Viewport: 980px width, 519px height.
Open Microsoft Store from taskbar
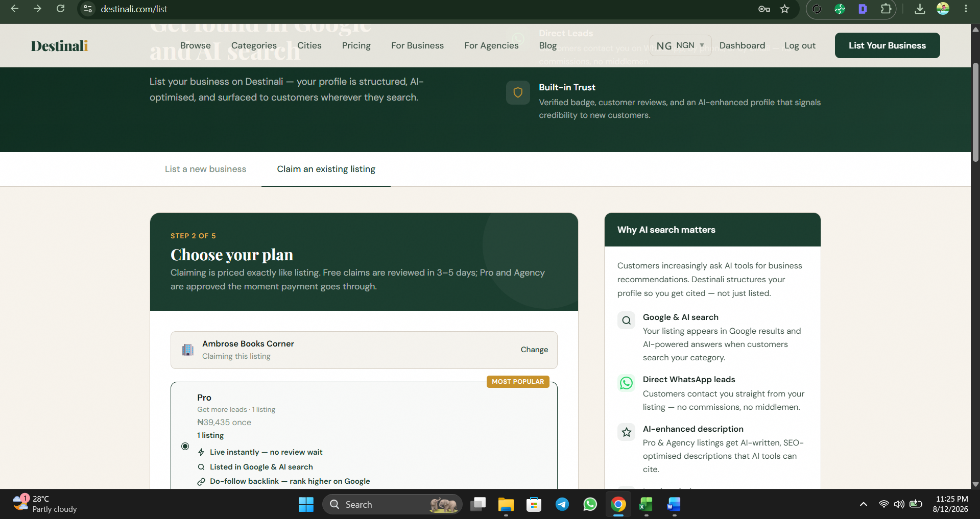(534, 504)
